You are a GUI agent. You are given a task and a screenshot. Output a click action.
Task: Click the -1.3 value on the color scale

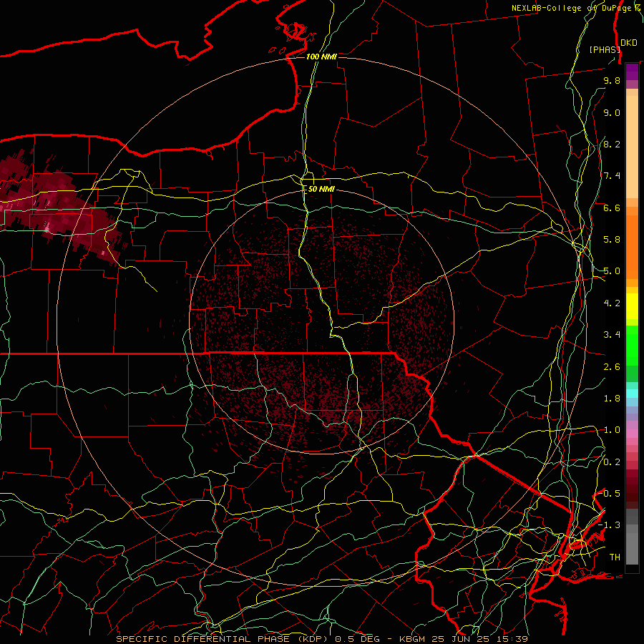[610, 525]
